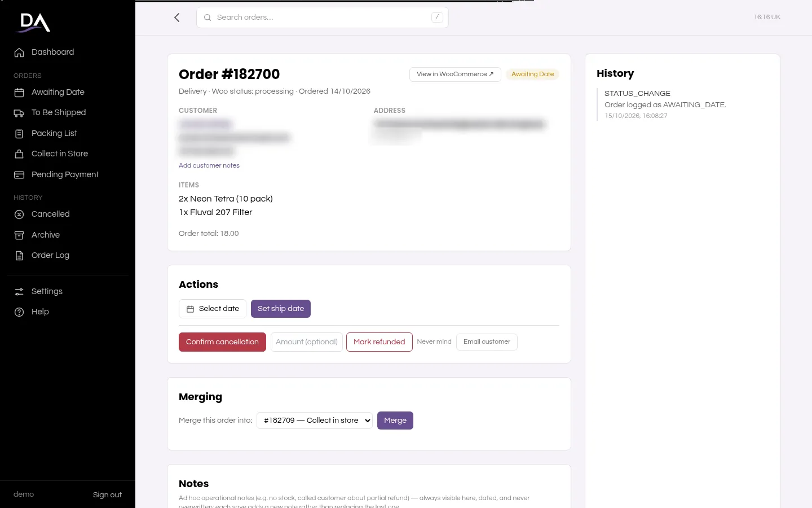Open Pending Payment orders
This screenshot has width=812, height=508.
[68, 174]
